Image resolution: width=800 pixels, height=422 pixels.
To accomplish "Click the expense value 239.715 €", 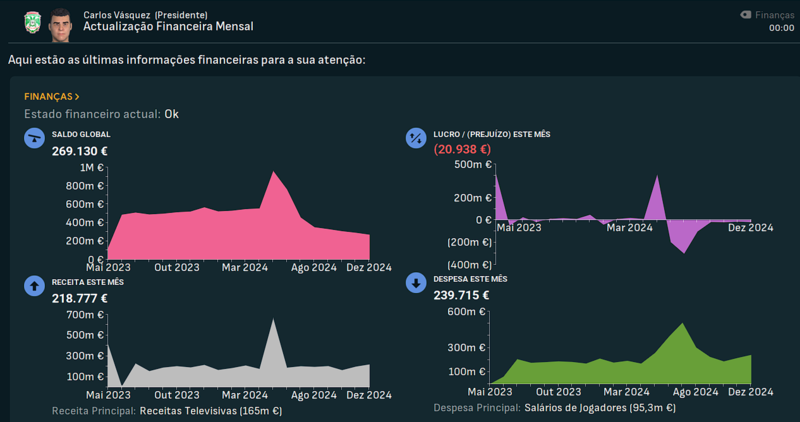I will tap(461, 295).
